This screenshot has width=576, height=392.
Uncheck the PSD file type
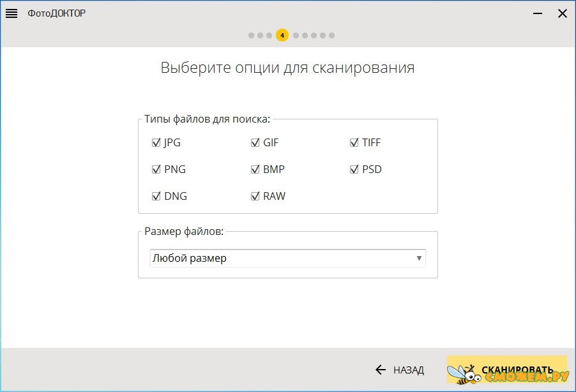click(354, 169)
